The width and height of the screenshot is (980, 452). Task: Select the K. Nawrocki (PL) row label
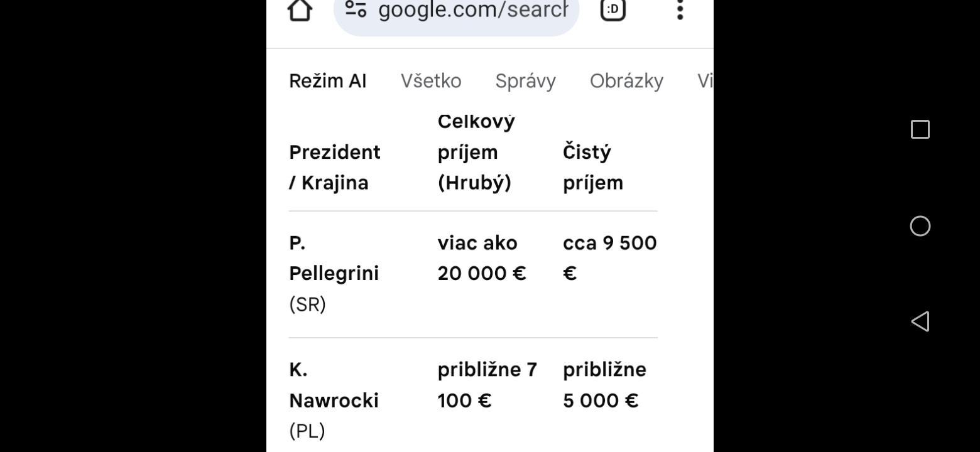(334, 400)
